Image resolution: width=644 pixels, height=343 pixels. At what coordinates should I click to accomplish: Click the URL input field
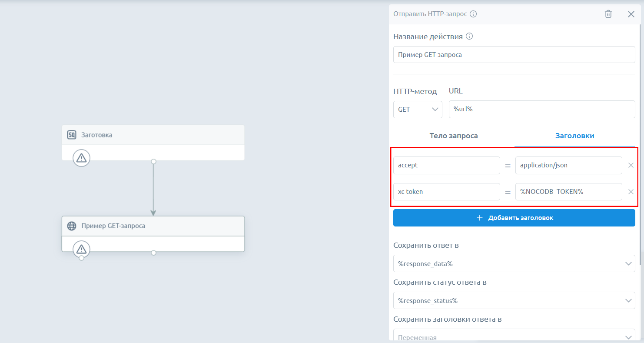click(541, 110)
